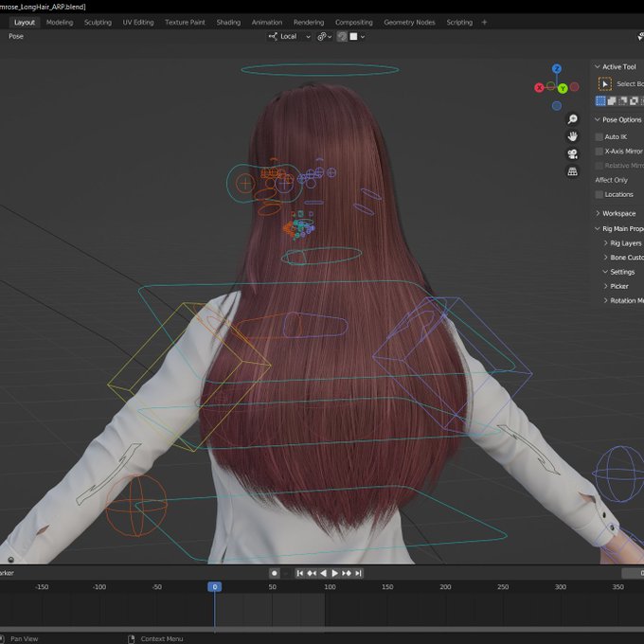Viewport: 644px width, 644px height.
Task: Click the red X axis gizmo ball
Action: pyautogui.click(x=539, y=87)
